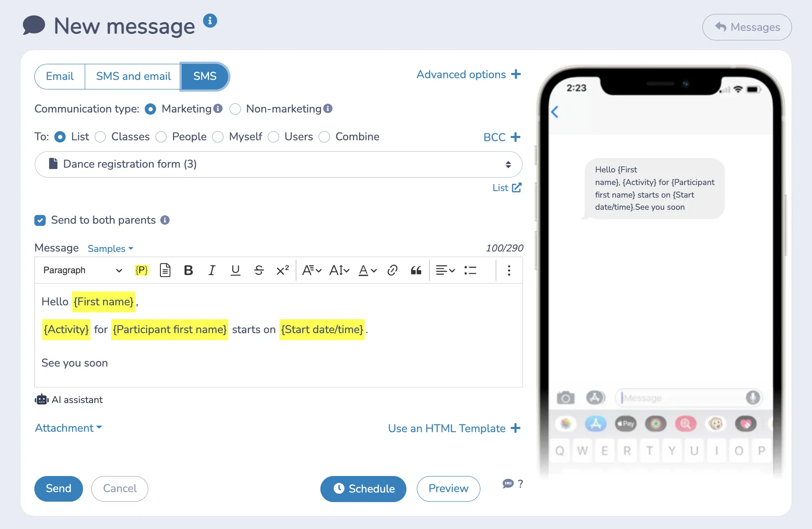
Task: Open the font color picker
Action: click(367, 270)
